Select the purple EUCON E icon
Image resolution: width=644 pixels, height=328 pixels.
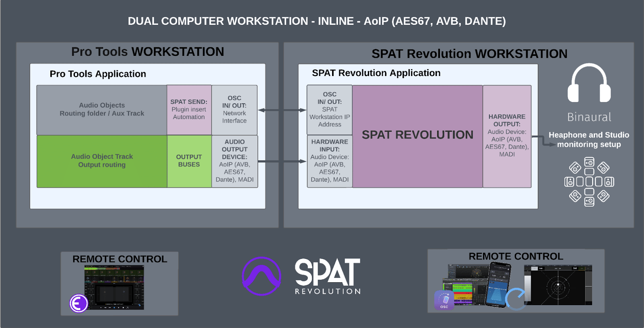tap(78, 303)
